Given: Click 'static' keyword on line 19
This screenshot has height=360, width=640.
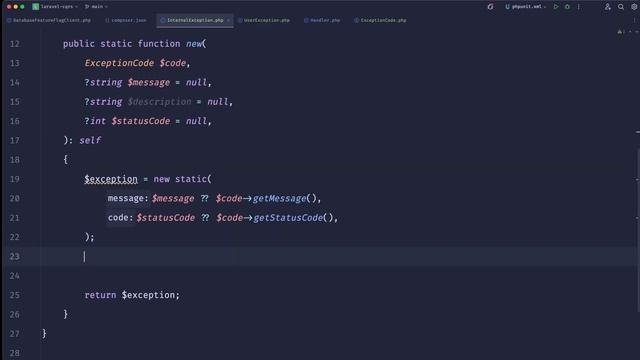Looking at the screenshot, I should [x=191, y=179].
